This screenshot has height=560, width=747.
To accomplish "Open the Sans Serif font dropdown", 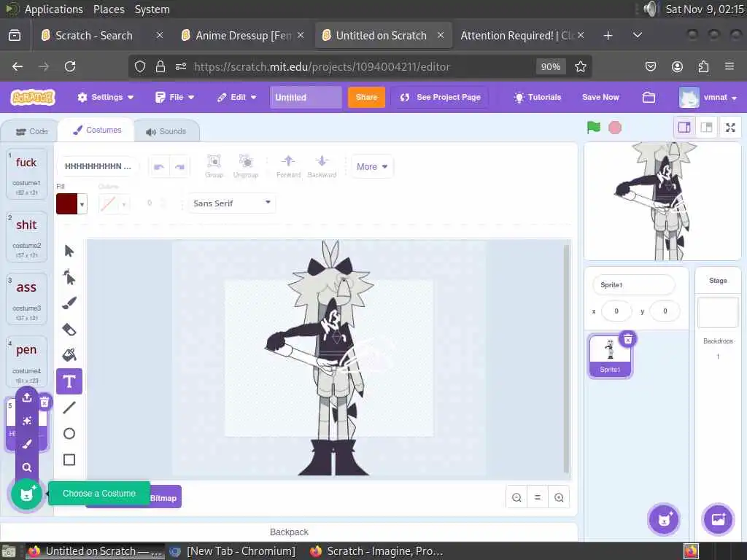I will point(232,203).
